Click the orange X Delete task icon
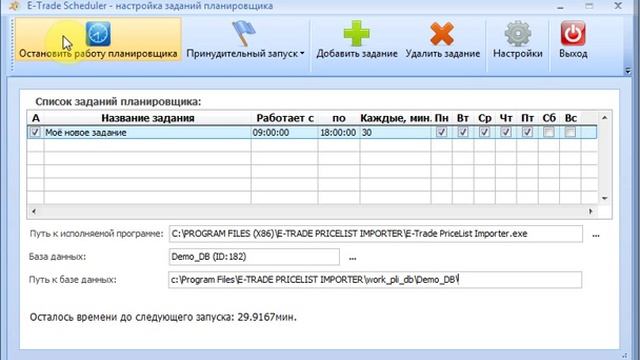 442,34
